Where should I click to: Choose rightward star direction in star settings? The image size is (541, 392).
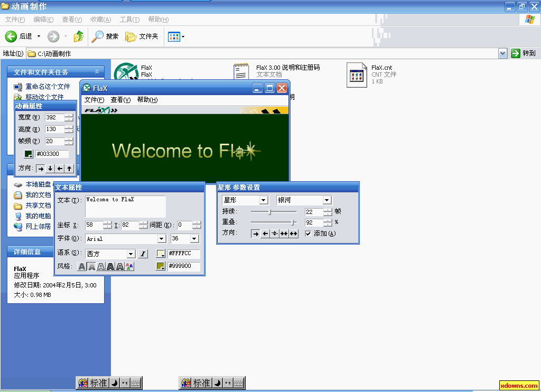(256, 234)
